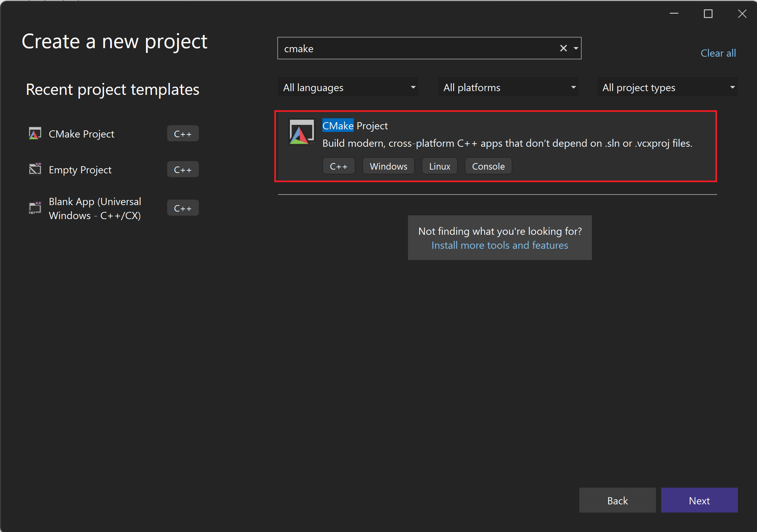757x532 pixels.
Task: Clear the cmake search input field
Action: point(564,48)
